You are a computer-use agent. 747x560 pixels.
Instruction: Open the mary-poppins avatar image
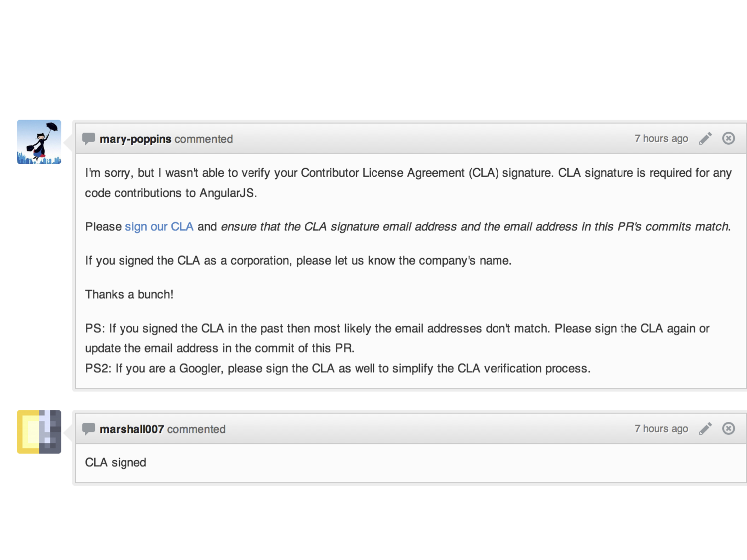[39, 142]
